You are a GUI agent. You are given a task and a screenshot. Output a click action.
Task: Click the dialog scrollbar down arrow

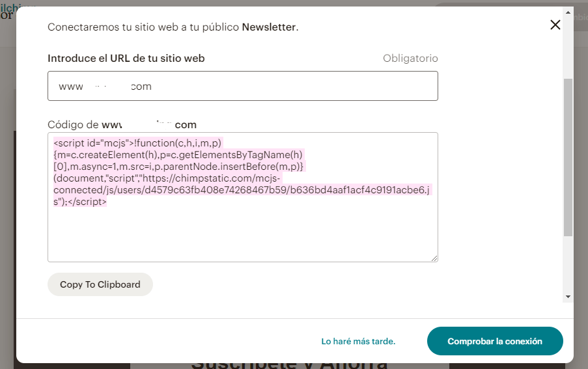(x=568, y=297)
